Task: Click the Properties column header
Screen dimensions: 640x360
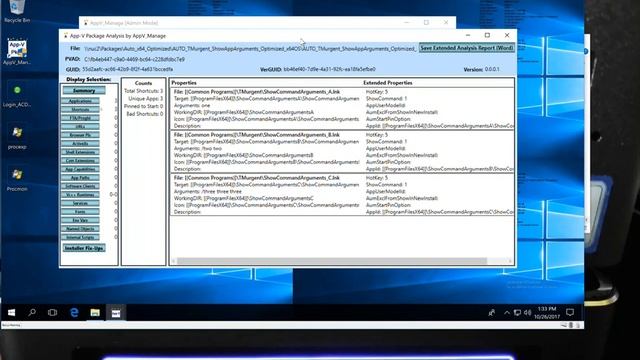Action: pyautogui.click(x=184, y=83)
